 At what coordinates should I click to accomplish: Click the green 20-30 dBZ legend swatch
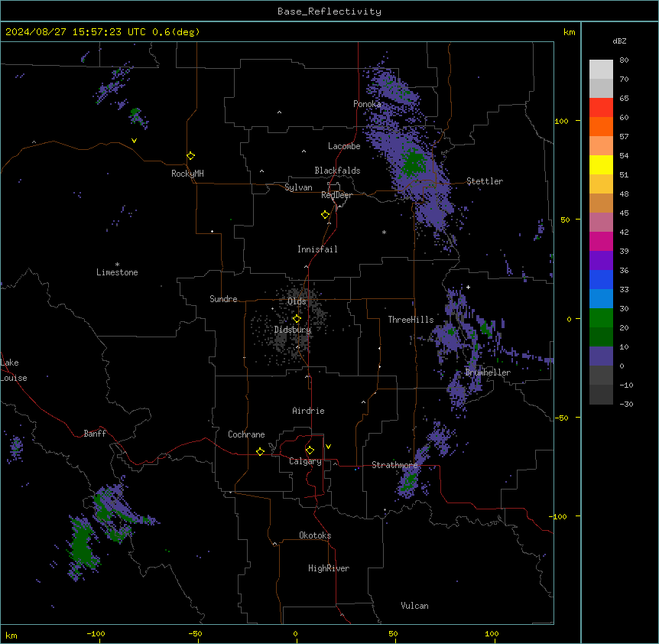(x=601, y=318)
